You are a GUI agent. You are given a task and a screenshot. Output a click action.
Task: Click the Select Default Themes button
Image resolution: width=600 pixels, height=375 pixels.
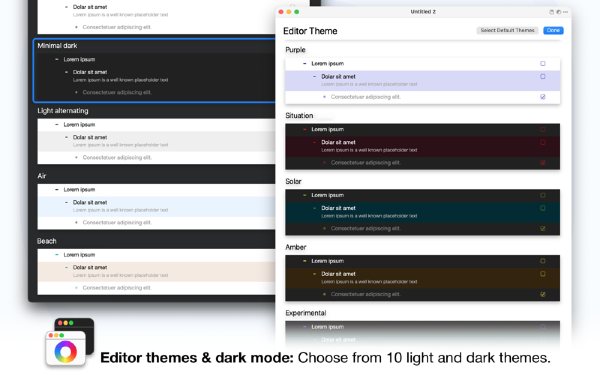(x=507, y=30)
